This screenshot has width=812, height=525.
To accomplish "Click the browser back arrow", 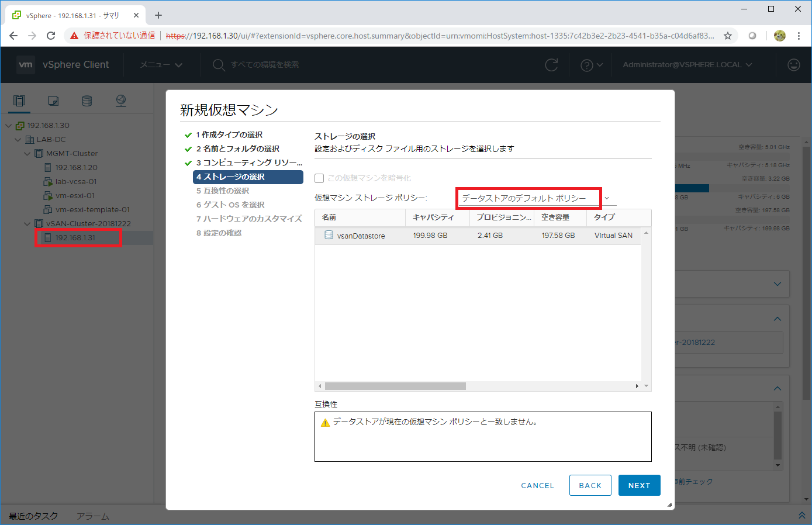I will 13,36.
